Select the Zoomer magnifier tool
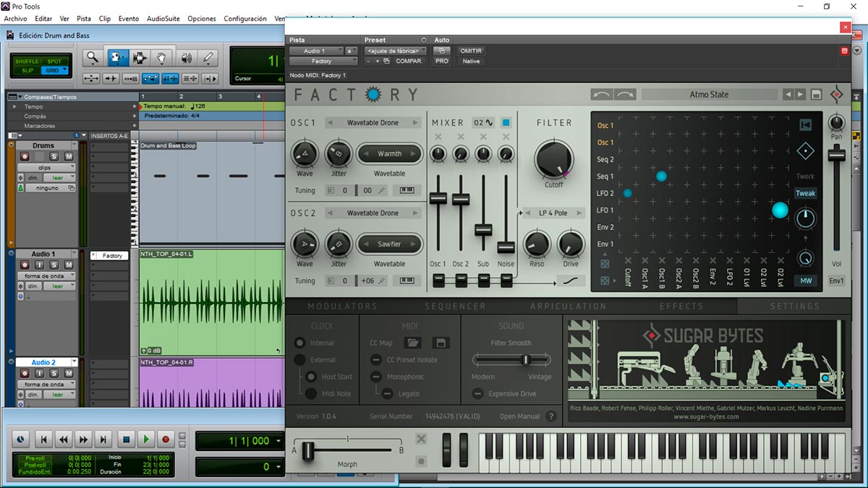This screenshot has height=488, width=868. tap(93, 58)
